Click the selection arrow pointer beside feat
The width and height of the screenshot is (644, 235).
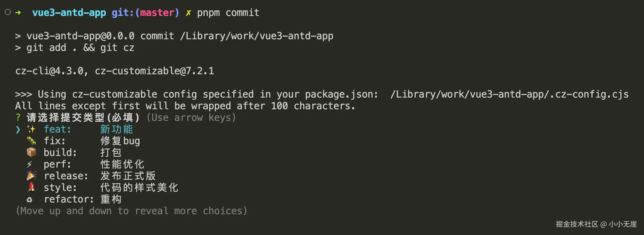coord(18,129)
